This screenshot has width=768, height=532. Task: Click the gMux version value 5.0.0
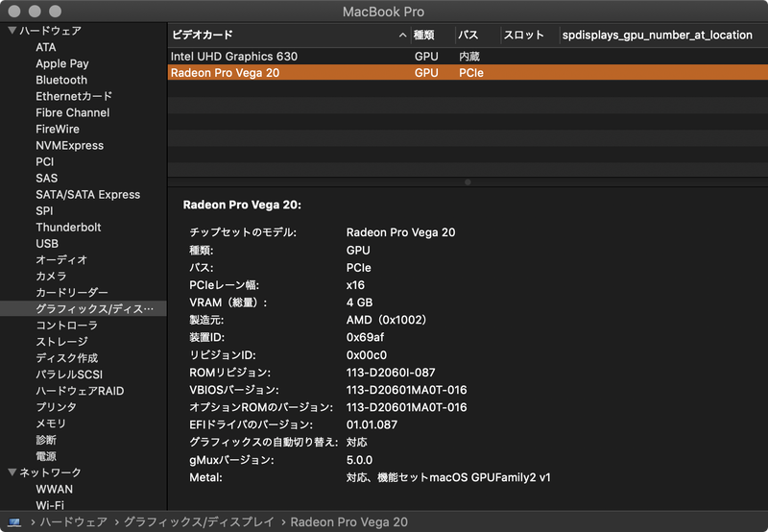(359, 460)
